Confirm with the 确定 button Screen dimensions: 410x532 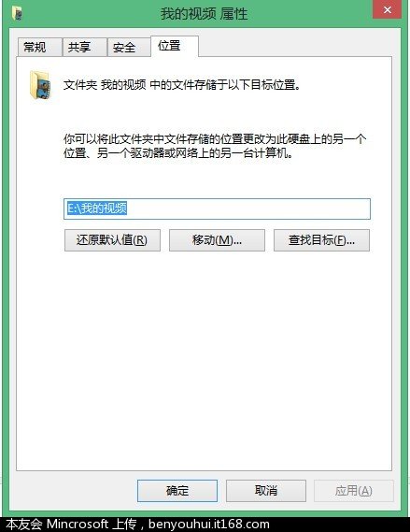[x=177, y=491]
